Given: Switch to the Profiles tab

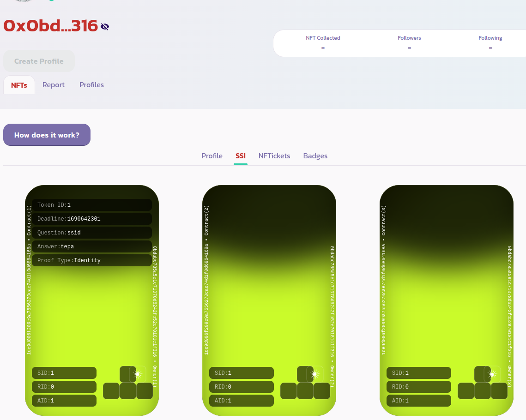Looking at the screenshot, I should [91, 85].
